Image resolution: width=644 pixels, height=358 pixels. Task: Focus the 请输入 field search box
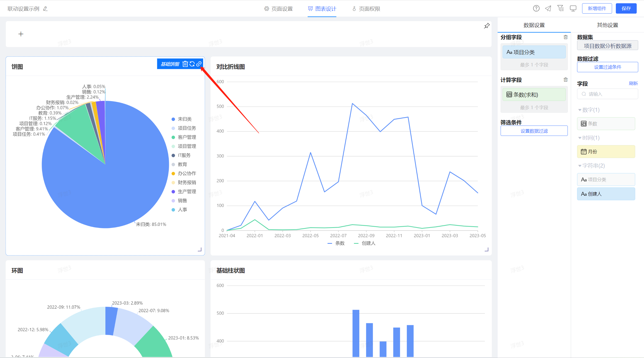[608, 94]
